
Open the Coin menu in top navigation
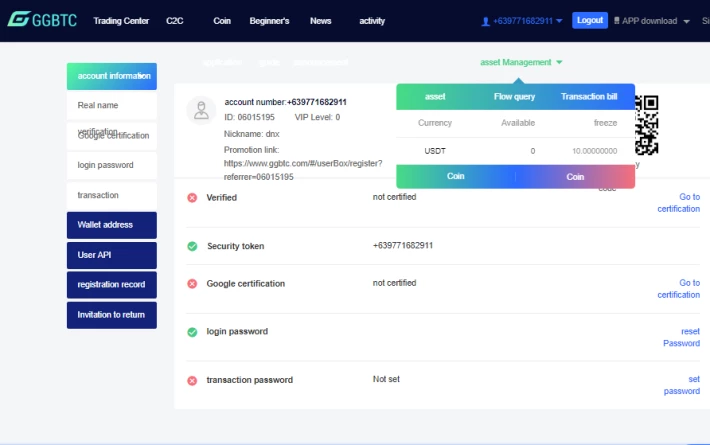222,21
